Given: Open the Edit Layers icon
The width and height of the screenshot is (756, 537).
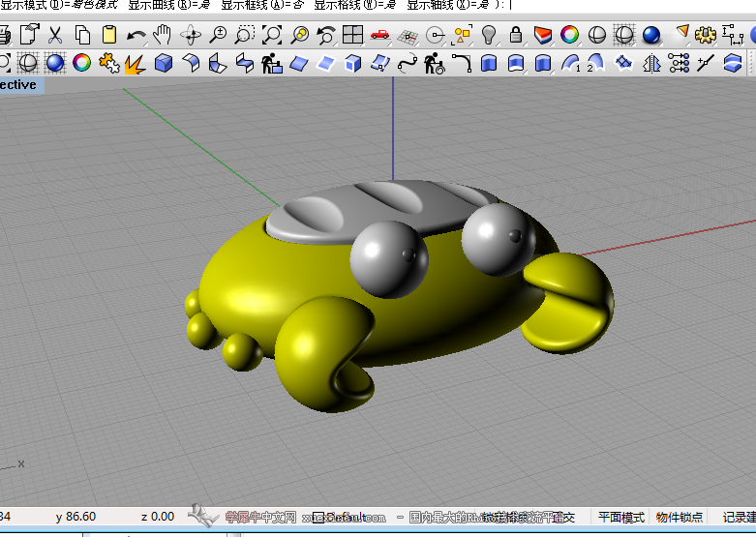Looking at the screenshot, I should tap(543, 35).
